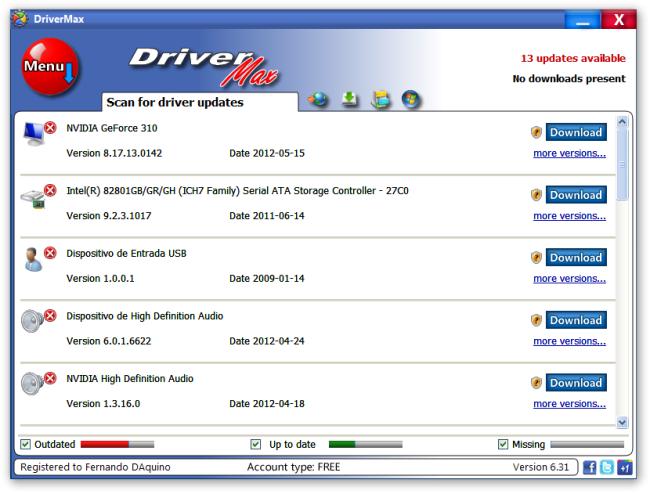This screenshot has height=494, width=650.
Task: Click Account type: FREE status text
Action: point(293,467)
